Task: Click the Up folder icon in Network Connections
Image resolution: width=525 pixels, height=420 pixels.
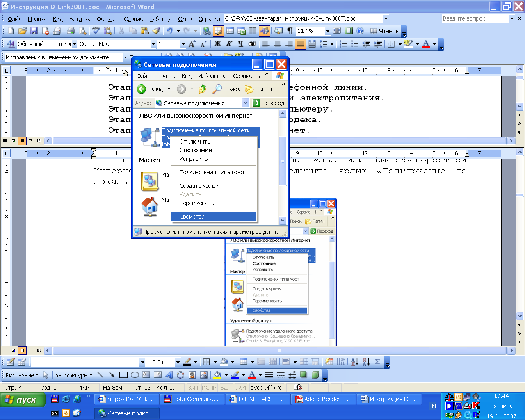Action: (202, 89)
